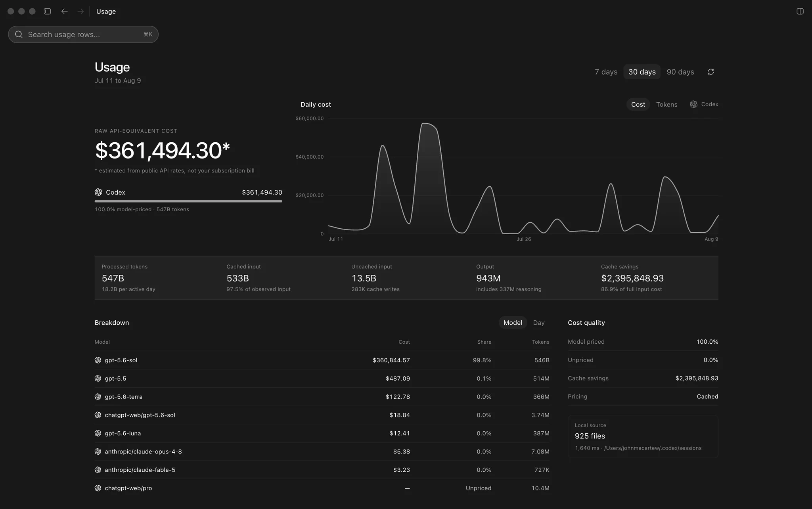Image resolution: width=812 pixels, height=509 pixels.
Task: Click the Cost column header
Action: pyautogui.click(x=404, y=342)
